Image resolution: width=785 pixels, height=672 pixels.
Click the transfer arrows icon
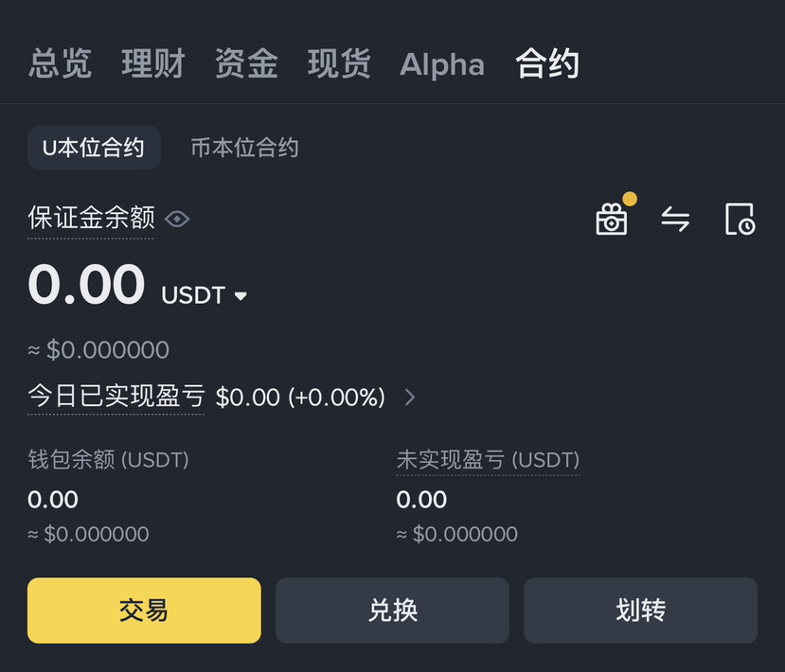coord(675,220)
